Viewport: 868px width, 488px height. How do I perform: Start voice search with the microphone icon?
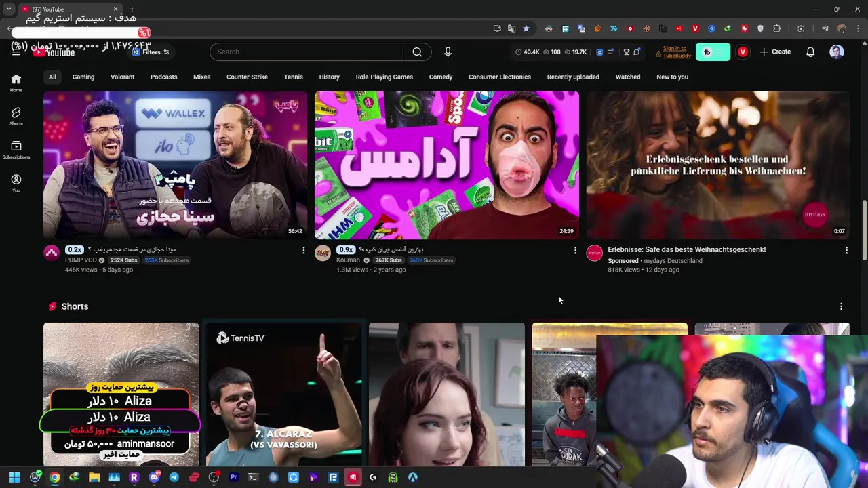coord(448,52)
